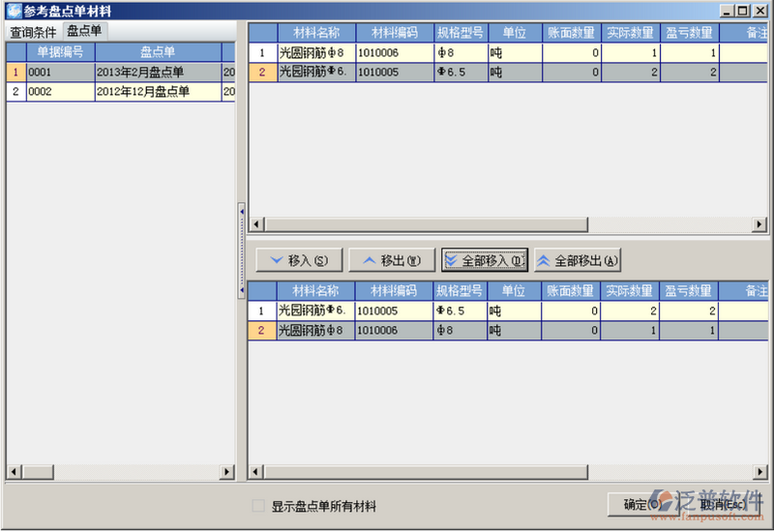Click upper table 账面数量 header
Screen dimensions: 774x532
click(572, 33)
